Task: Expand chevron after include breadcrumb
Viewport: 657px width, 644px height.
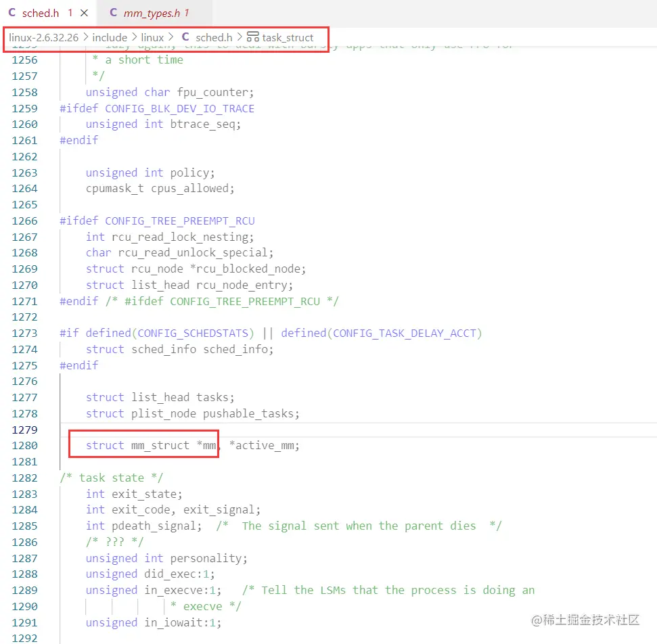Action: (135, 37)
